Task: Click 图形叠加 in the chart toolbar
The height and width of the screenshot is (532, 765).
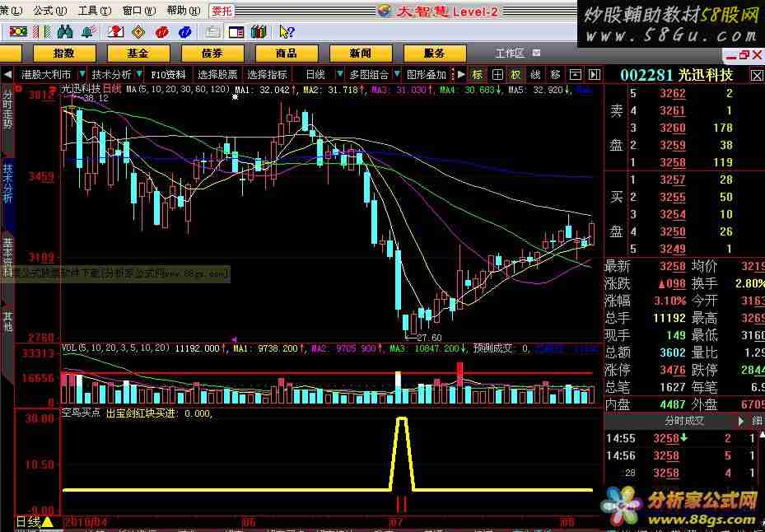Action: click(427, 75)
